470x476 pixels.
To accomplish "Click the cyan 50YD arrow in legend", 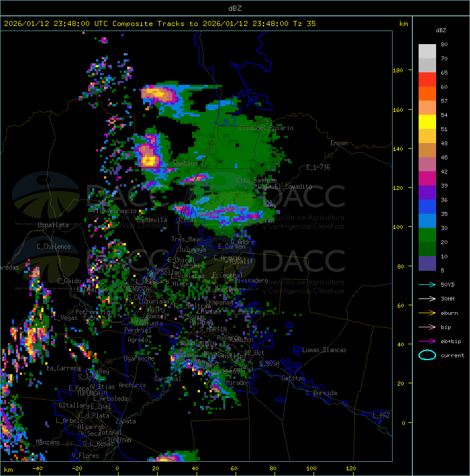I will (427, 284).
